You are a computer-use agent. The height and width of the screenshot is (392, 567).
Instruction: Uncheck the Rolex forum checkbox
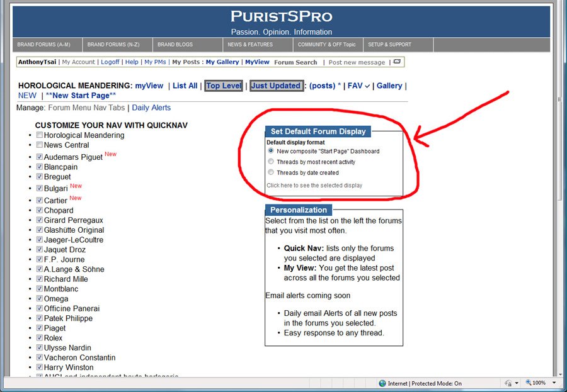tap(39, 338)
